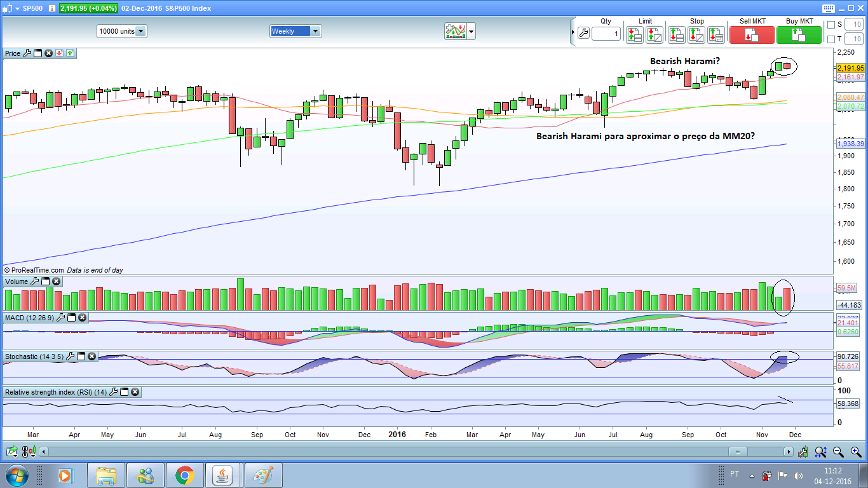Open Windows Media Player from taskbar

point(65,475)
